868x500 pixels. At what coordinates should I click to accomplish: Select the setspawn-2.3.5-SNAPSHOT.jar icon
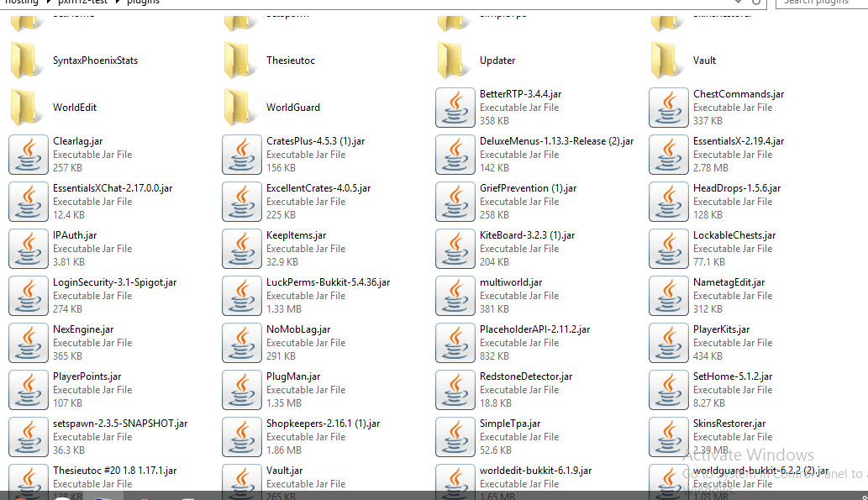tap(29, 437)
